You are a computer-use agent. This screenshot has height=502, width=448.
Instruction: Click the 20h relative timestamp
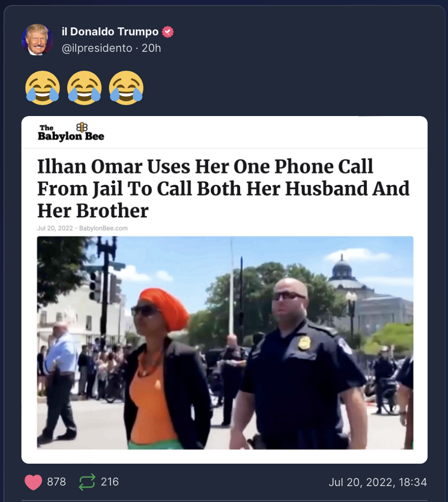pyautogui.click(x=151, y=48)
